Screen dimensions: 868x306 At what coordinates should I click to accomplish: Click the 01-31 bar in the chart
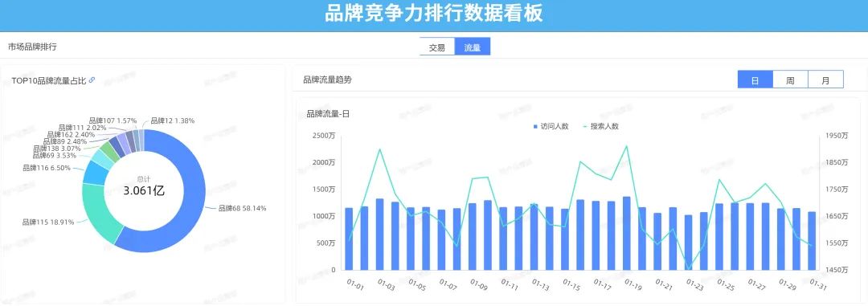click(x=812, y=241)
